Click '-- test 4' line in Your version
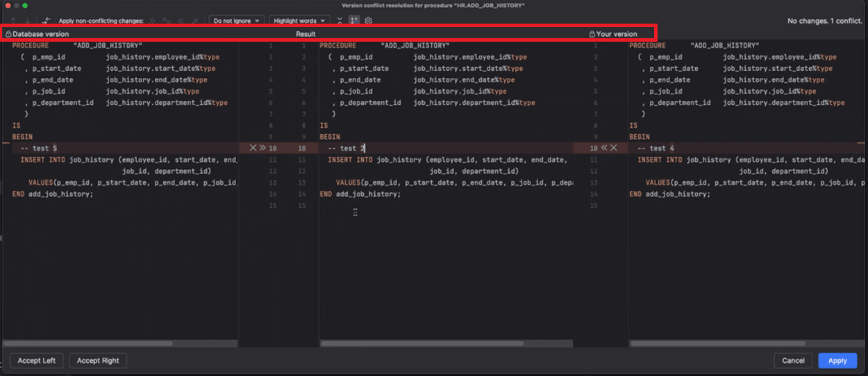This screenshot has width=868, height=376. (656, 148)
